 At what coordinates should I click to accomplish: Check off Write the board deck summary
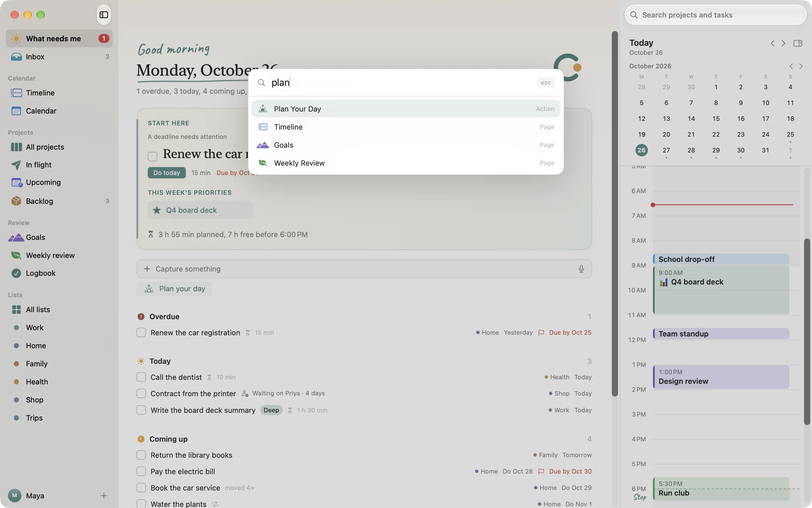click(x=141, y=410)
